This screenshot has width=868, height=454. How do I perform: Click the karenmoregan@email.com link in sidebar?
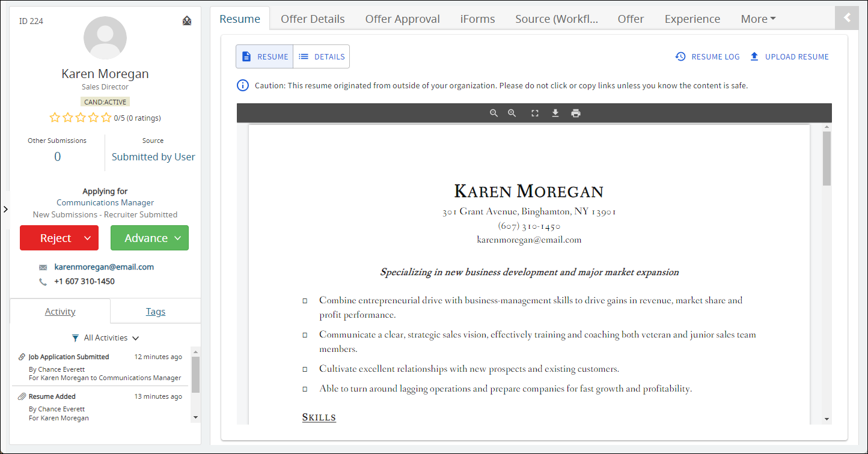point(104,267)
